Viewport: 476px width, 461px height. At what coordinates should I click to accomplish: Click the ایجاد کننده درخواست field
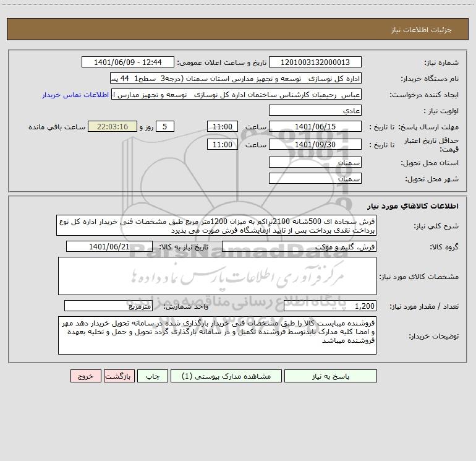(x=237, y=95)
